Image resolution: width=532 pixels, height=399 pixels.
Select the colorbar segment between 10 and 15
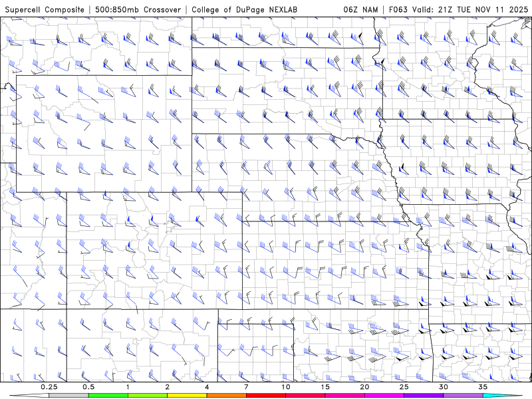tap(305, 396)
